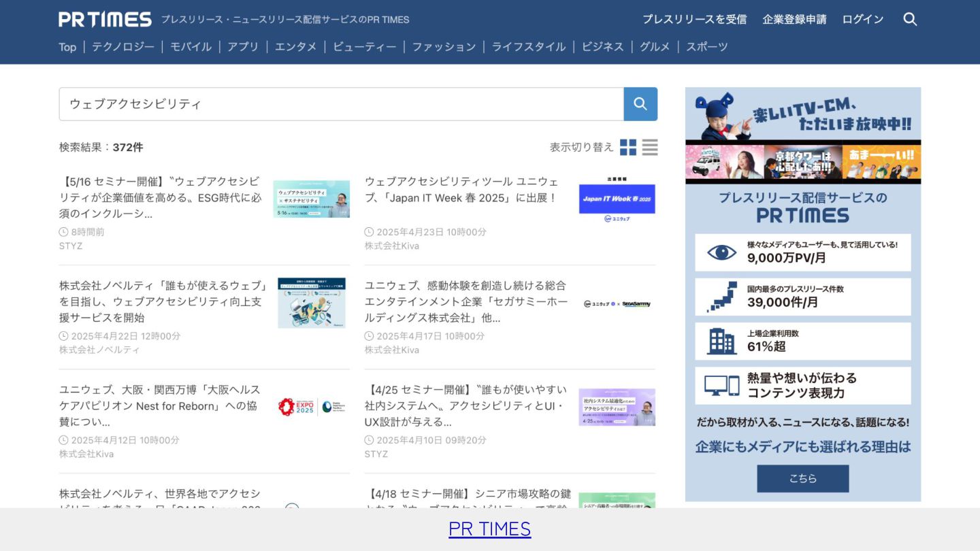Screen dimensions: 980x551
Task: Open the ビューティー category
Action: click(x=364, y=47)
